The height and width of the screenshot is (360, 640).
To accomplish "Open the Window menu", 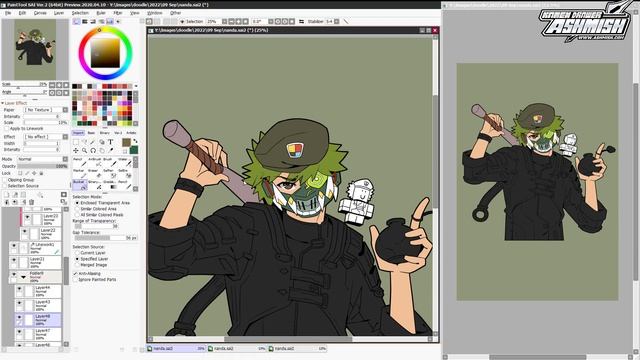I will [x=155, y=13].
